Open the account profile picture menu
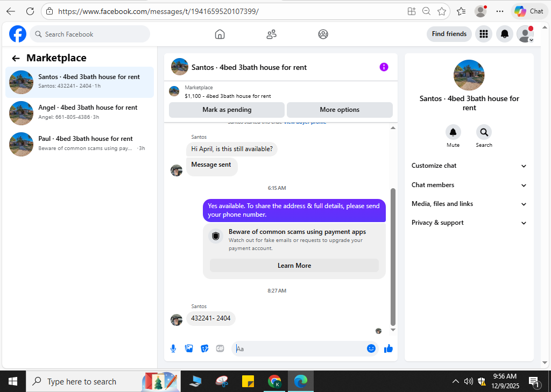Image resolution: width=551 pixels, height=392 pixels. point(525,34)
